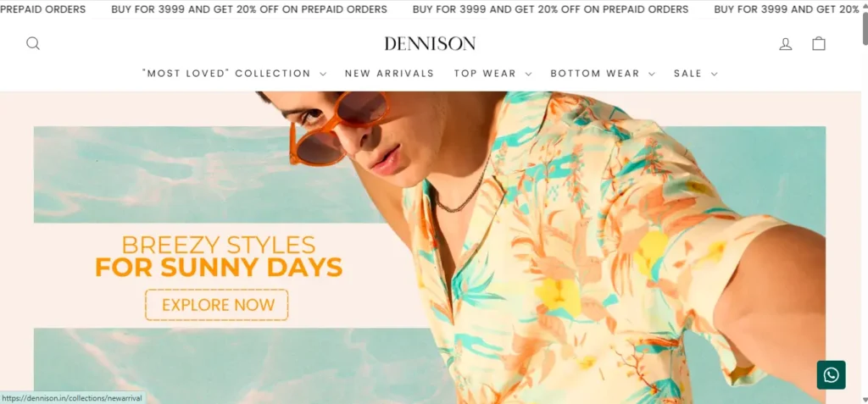The width and height of the screenshot is (868, 404).
Task: Start a WhatsApp chat via green icon
Action: (x=831, y=375)
